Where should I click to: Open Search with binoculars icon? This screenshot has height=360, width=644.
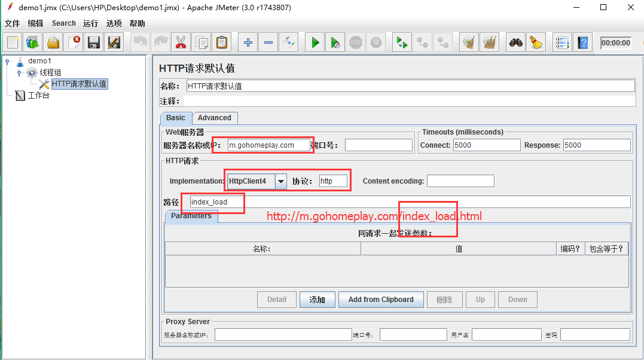(x=516, y=42)
